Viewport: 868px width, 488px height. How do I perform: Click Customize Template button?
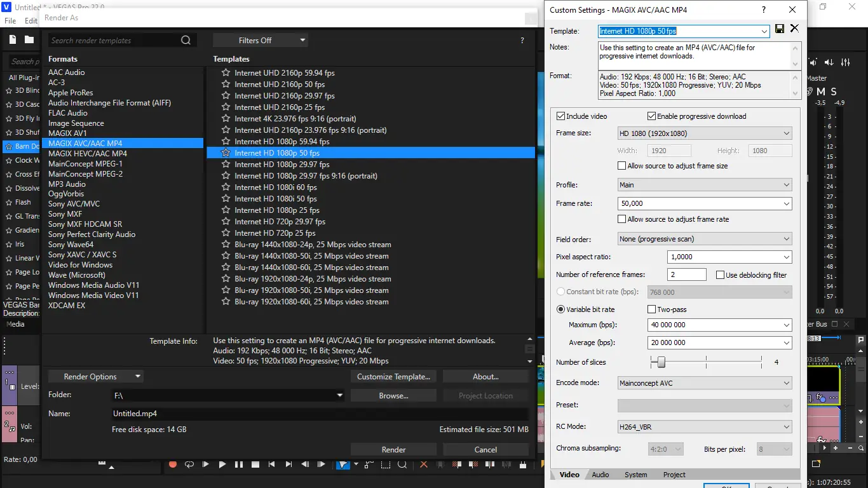coord(393,377)
